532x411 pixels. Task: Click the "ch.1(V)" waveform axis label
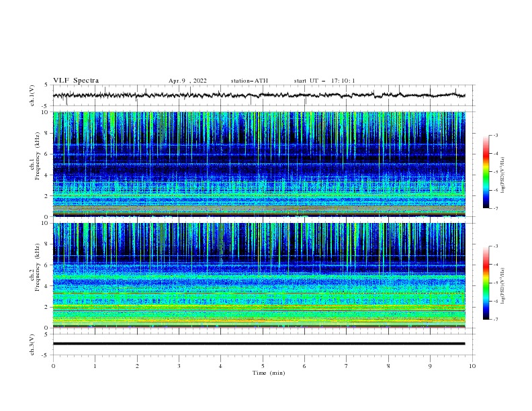(x=32, y=95)
